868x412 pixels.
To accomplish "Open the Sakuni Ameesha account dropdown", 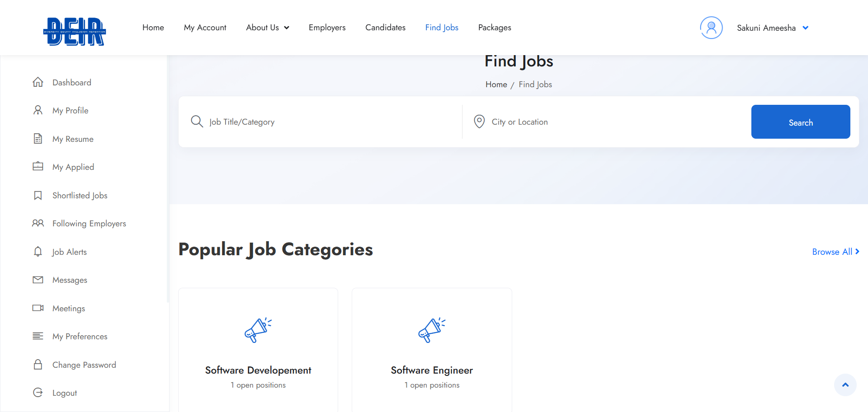I will 773,28.
